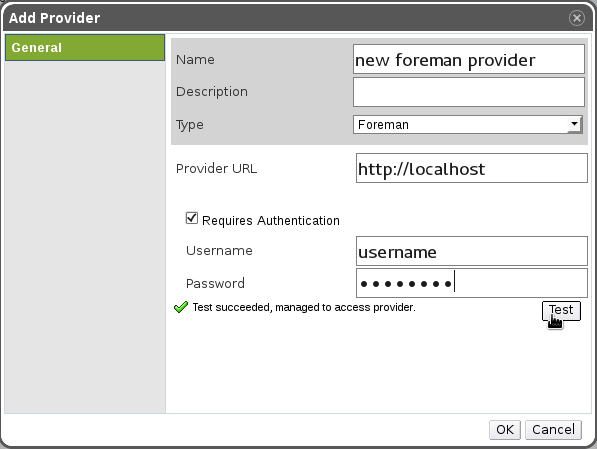
Task: Close the Add Provider dialog with X icon
Action: (x=576, y=18)
